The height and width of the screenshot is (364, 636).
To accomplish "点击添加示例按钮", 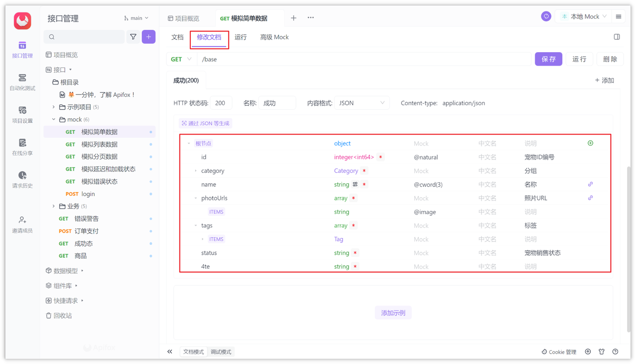I will coord(393,312).
